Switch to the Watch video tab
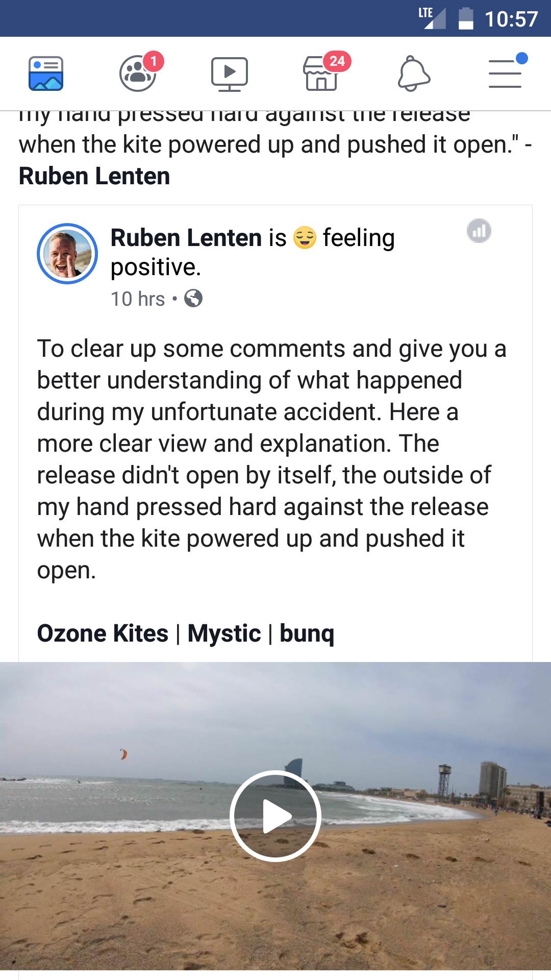 tap(230, 74)
